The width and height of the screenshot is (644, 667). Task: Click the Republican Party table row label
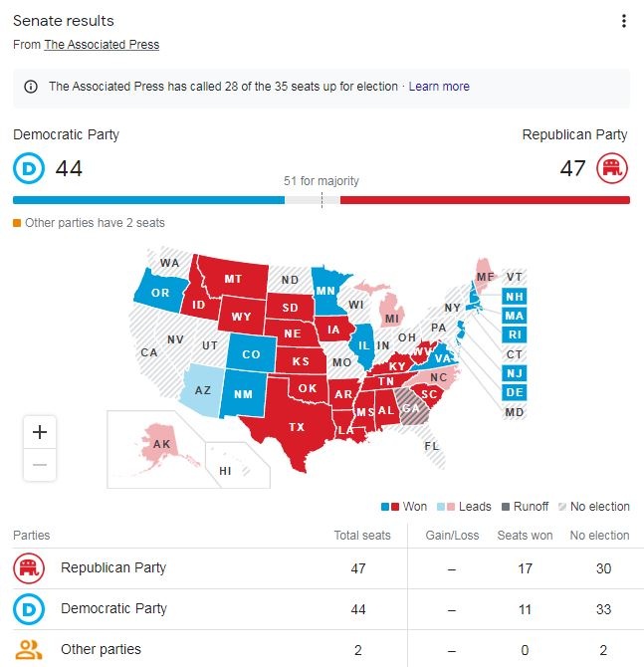(113, 567)
